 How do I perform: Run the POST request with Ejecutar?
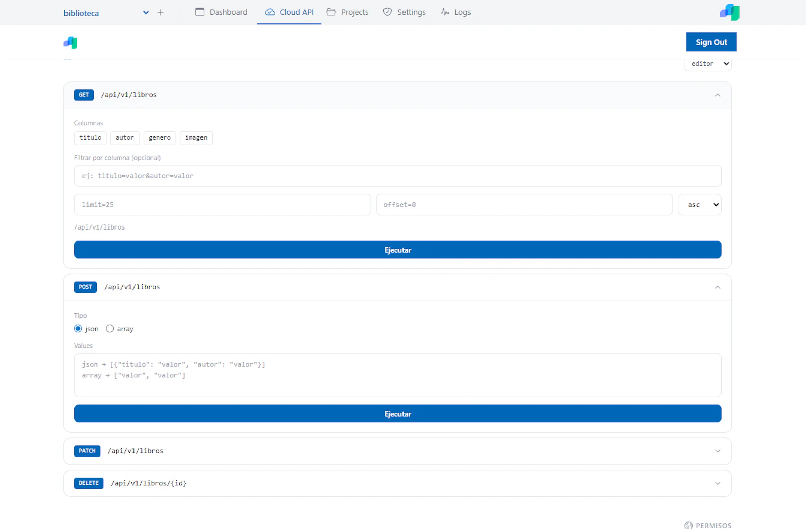(397, 414)
